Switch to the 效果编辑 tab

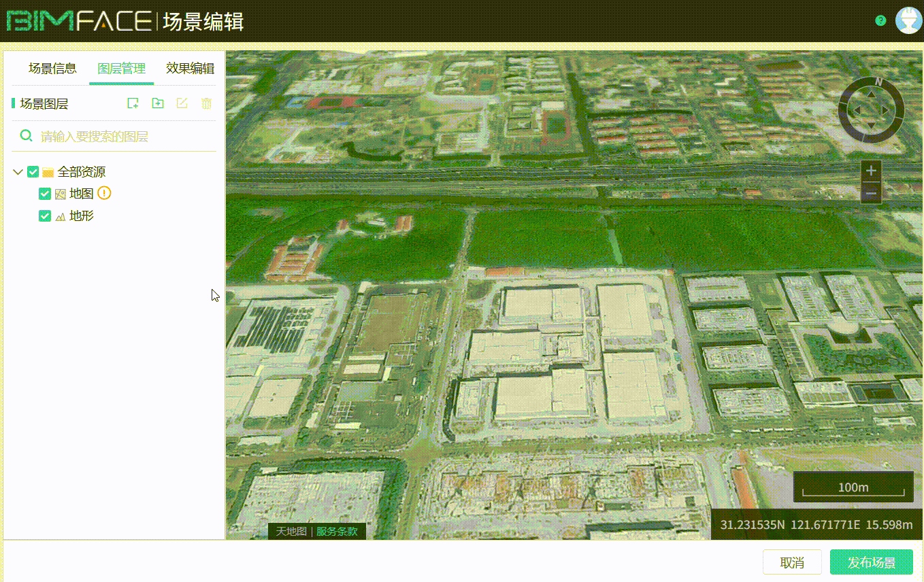point(190,69)
